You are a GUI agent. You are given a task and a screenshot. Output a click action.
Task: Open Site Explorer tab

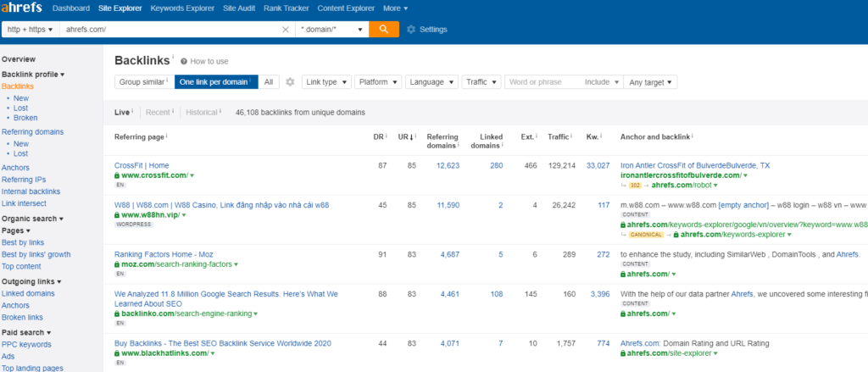(120, 8)
